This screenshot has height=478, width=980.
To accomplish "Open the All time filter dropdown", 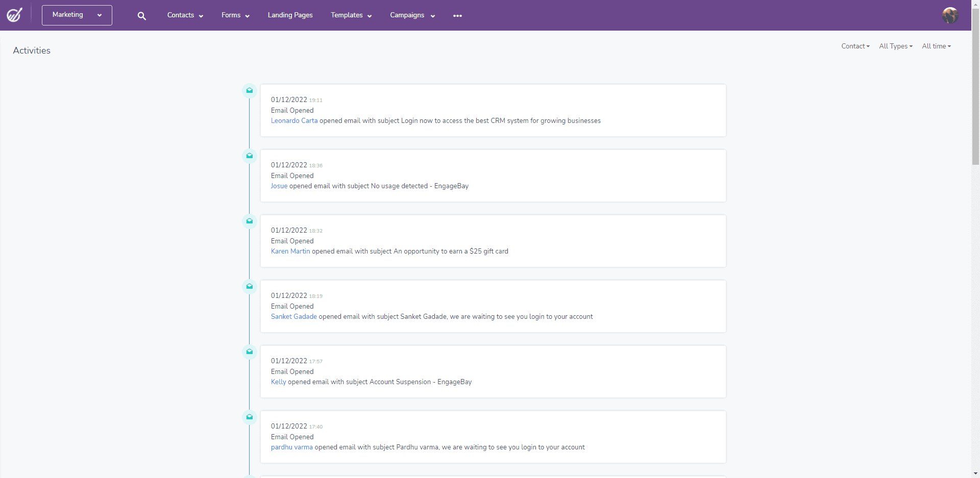I will tap(937, 46).
